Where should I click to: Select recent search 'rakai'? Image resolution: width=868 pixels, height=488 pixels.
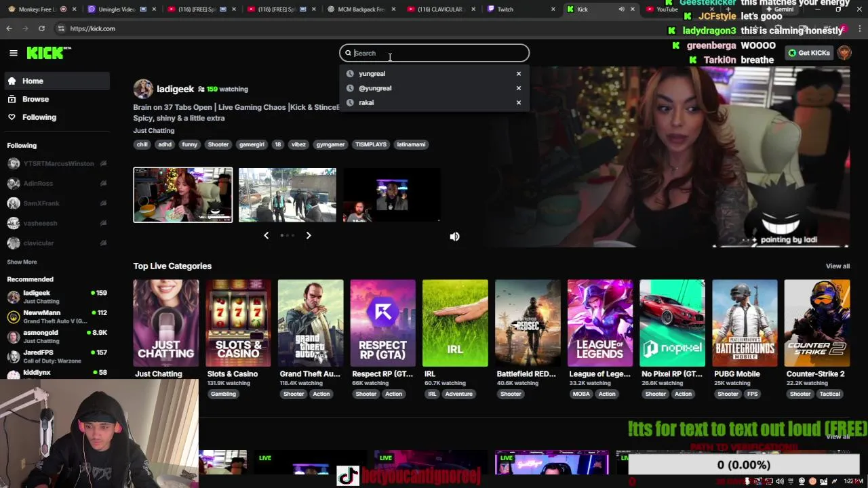point(366,102)
